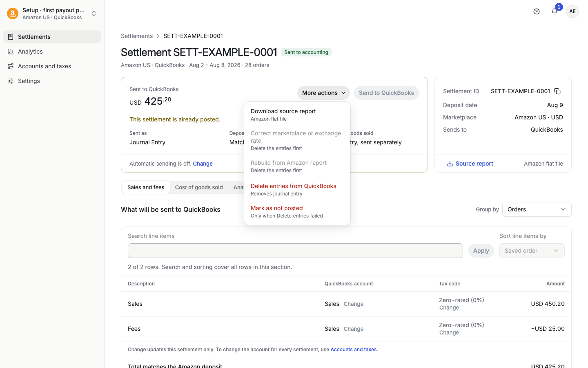The height and width of the screenshot is (368, 588).
Task: Collapse the More actions dropdown
Action: click(323, 93)
